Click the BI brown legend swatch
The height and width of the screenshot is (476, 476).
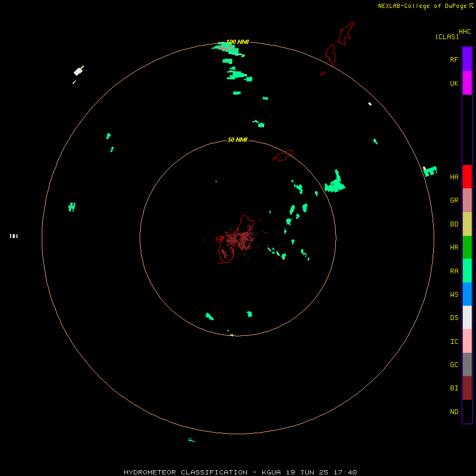[x=467, y=388]
